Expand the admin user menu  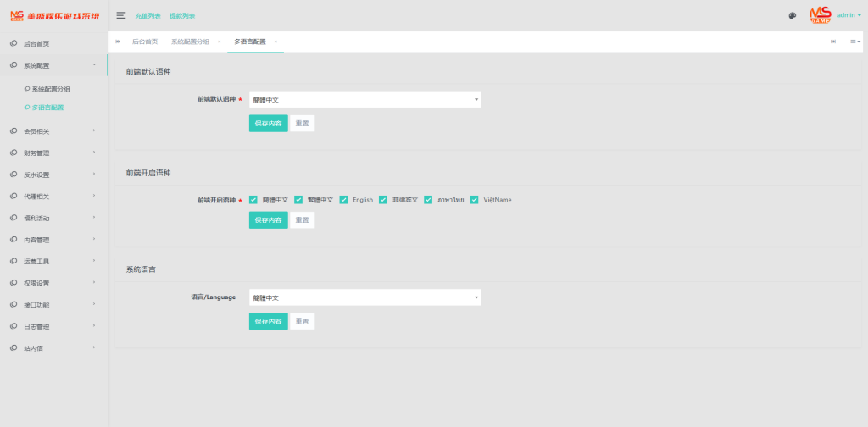click(x=849, y=15)
